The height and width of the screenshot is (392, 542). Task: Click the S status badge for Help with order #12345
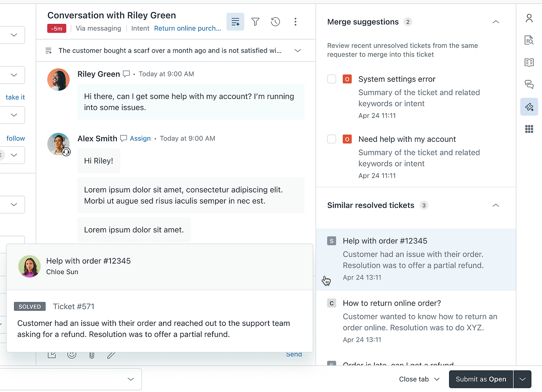(x=332, y=241)
